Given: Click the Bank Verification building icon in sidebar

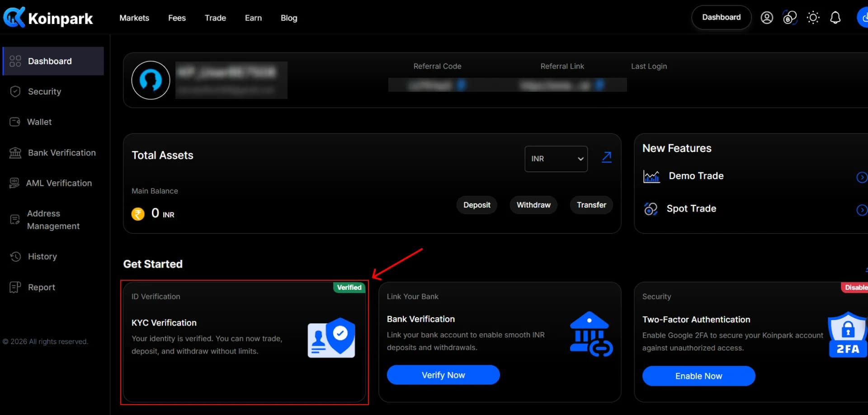Looking at the screenshot, I should (x=15, y=153).
